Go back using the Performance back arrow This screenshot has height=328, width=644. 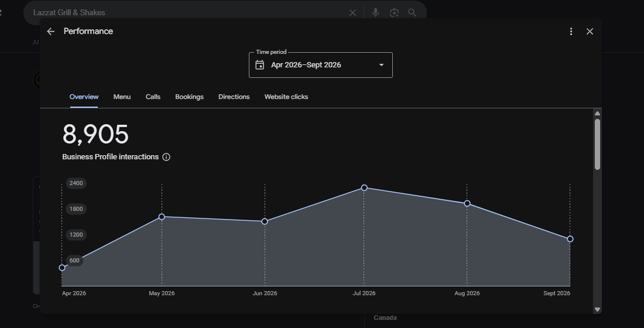[50, 31]
